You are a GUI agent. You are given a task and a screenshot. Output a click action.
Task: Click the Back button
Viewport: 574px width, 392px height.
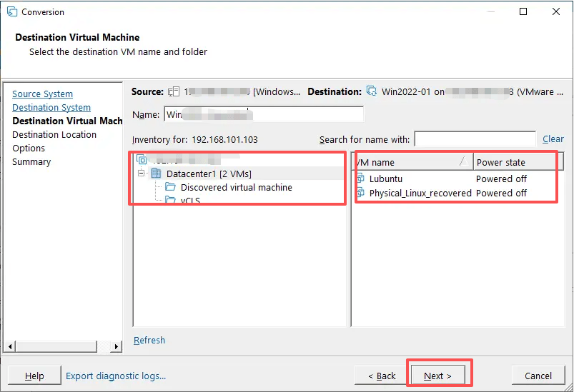pos(382,376)
